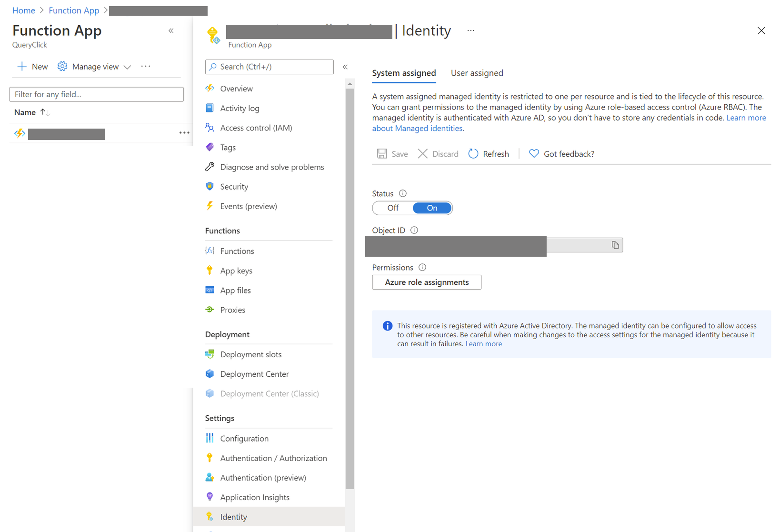779x532 pixels.
Task: Open Diagnose and solve problems
Action: pos(271,167)
